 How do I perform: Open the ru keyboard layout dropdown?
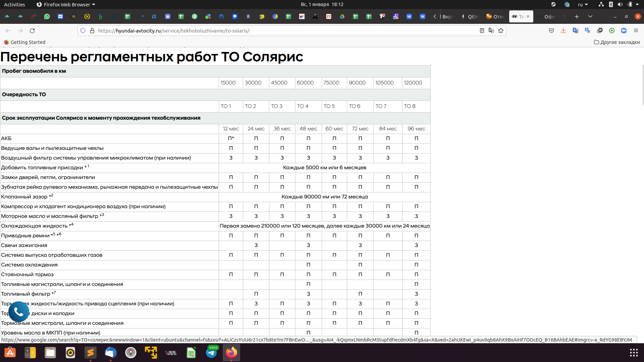tap(583, 4)
